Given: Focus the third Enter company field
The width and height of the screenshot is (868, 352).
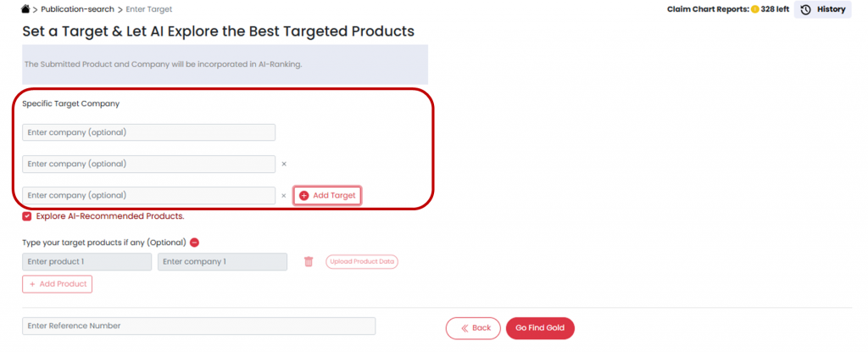Looking at the screenshot, I should (x=149, y=196).
